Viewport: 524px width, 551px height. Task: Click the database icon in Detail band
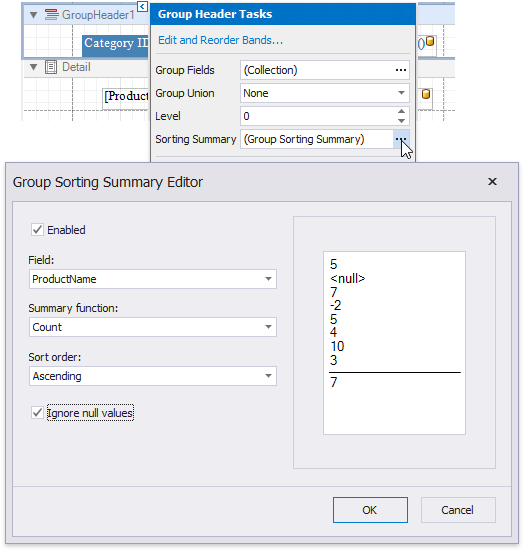(426, 94)
